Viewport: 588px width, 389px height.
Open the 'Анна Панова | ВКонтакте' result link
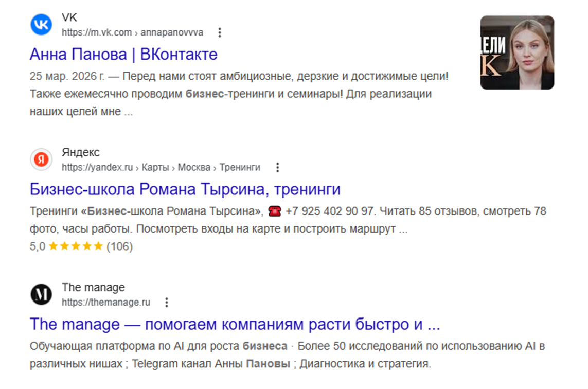tap(123, 55)
